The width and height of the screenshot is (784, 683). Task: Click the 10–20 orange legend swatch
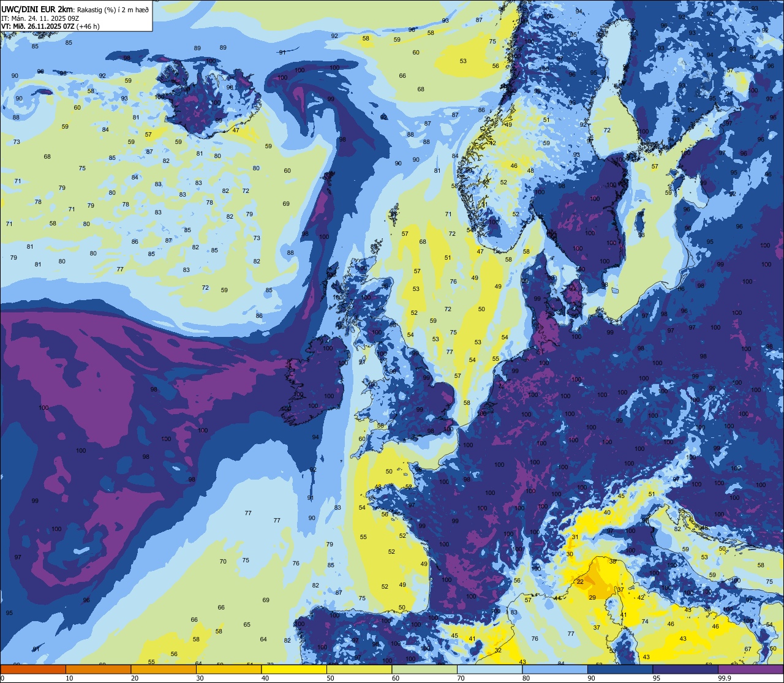(x=99, y=669)
